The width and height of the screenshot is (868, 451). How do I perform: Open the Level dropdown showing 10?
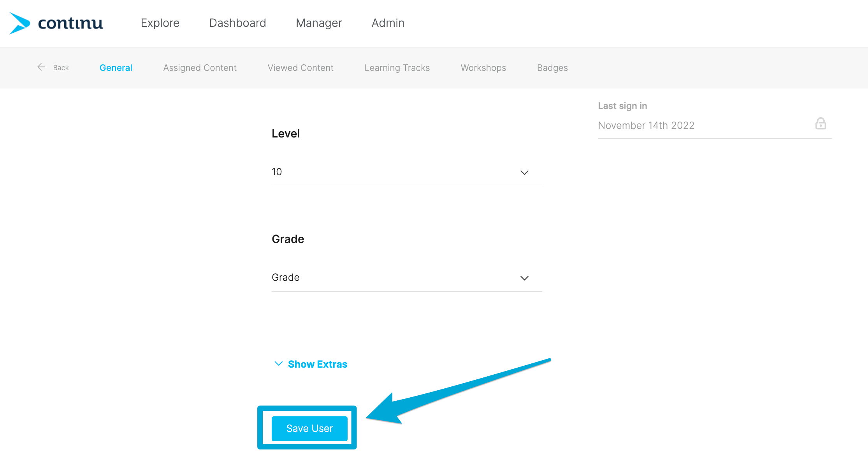[x=407, y=172]
